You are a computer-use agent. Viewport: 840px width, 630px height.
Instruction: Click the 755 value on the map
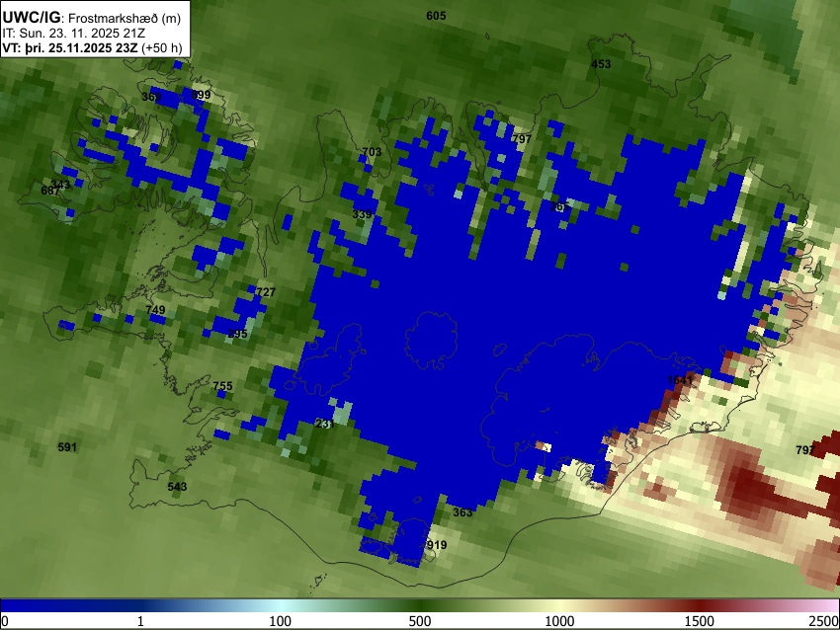coord(223,386)
